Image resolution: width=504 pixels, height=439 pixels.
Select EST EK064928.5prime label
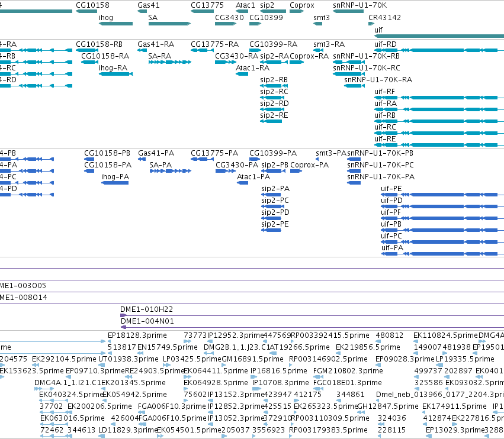[216, 383]
